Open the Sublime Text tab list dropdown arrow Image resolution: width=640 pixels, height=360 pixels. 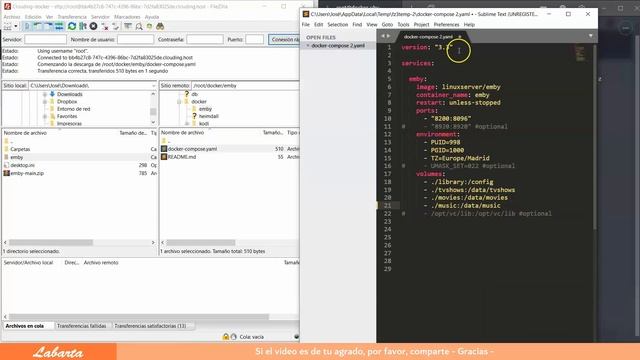click(591, 36)
